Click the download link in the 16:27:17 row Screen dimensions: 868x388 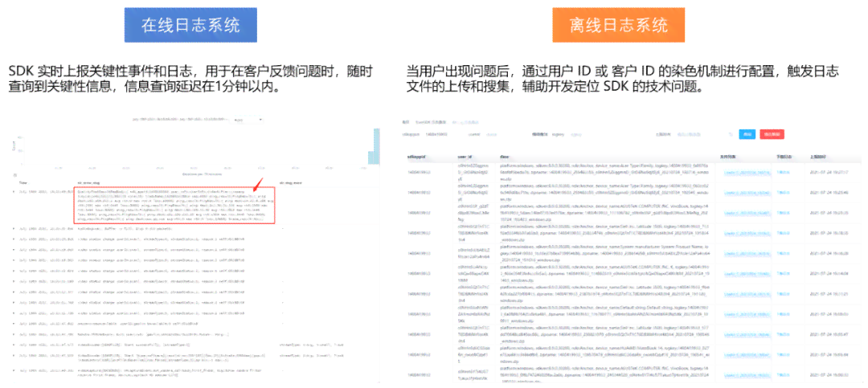point(783,172)
